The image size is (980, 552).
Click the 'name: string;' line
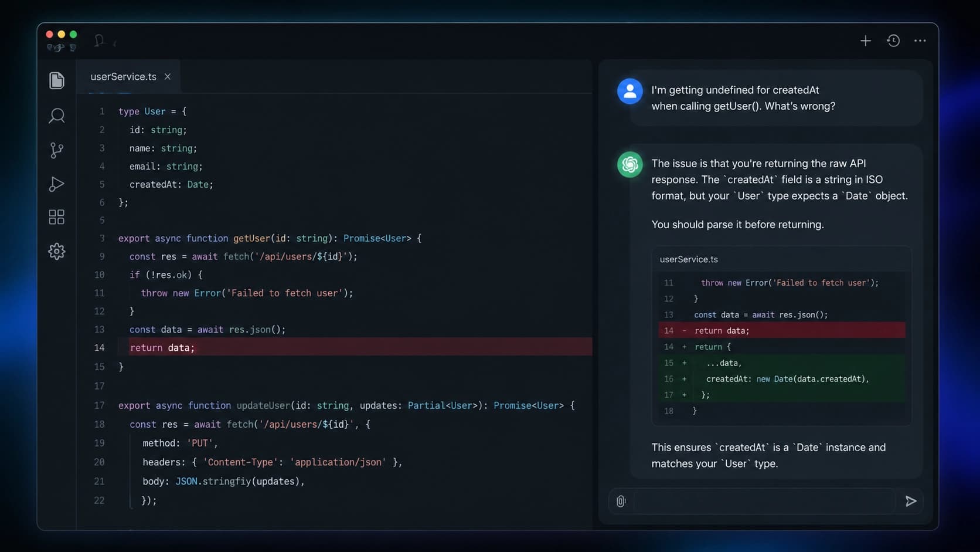(x=163, y=148)
